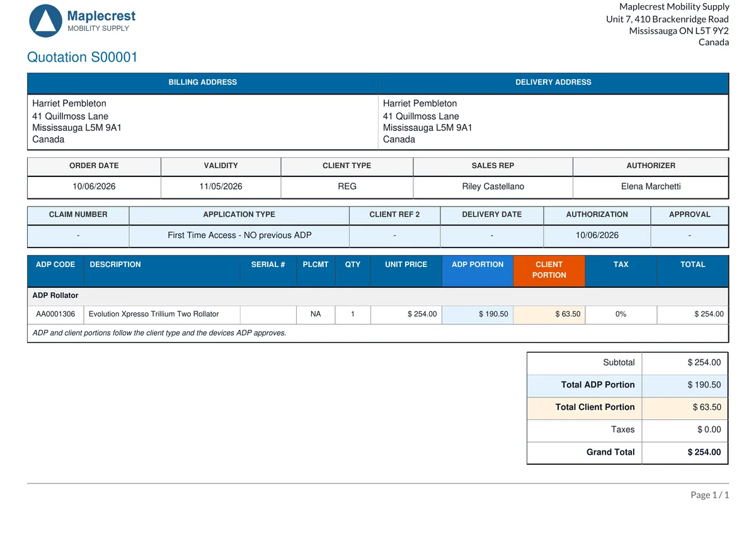
Task: Click authorization date 10/06/2026
Action: (x=597, y=235)
